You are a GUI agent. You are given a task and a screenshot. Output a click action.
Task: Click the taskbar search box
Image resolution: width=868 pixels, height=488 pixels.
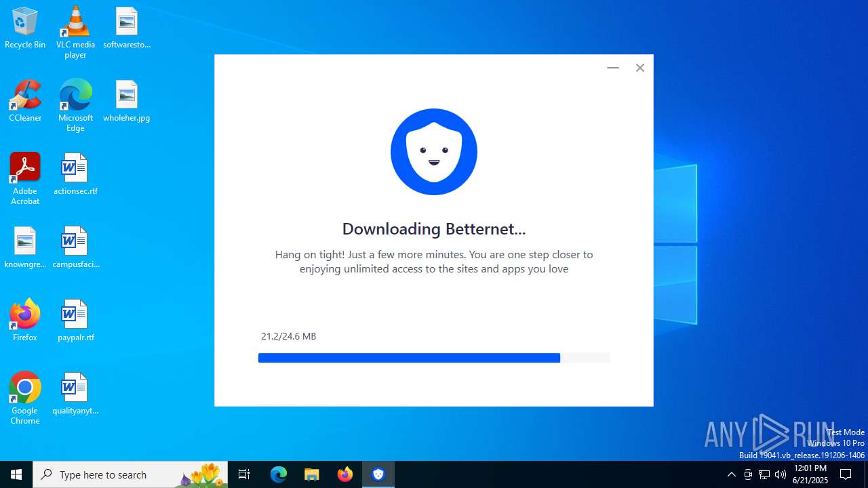point(130,474)
